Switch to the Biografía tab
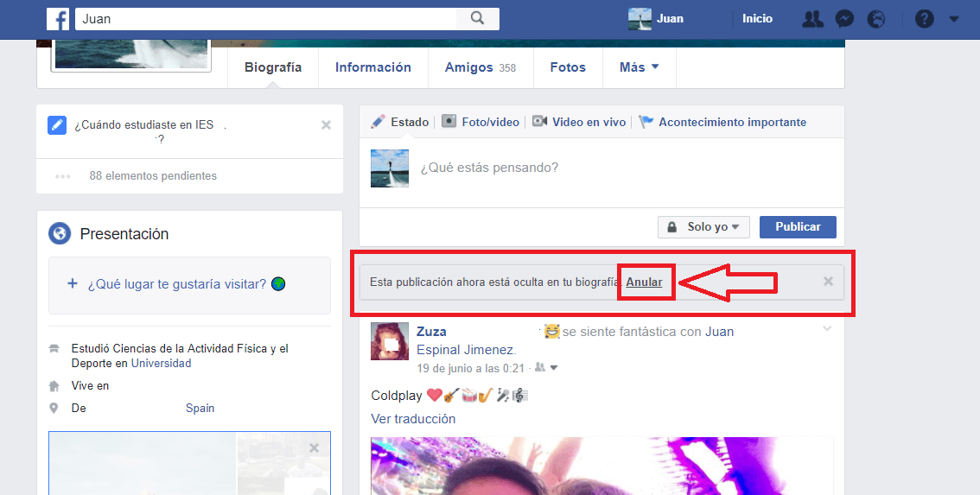The image size is (980, 495). coord(273,67)
